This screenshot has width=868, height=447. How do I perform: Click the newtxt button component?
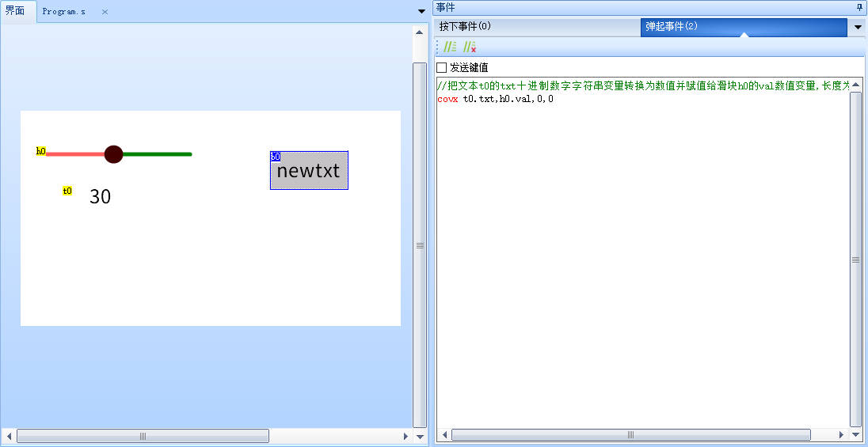click(x=309, y=171)
